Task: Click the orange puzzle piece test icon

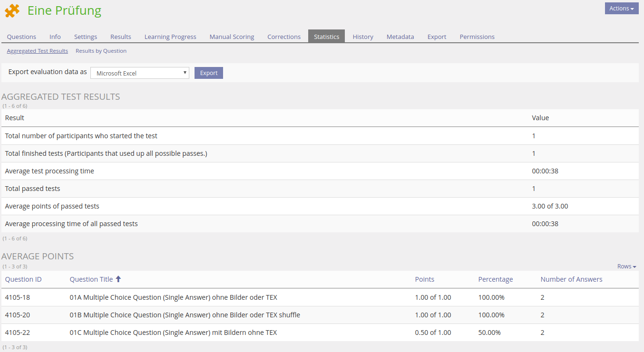Action: [12, 11]
